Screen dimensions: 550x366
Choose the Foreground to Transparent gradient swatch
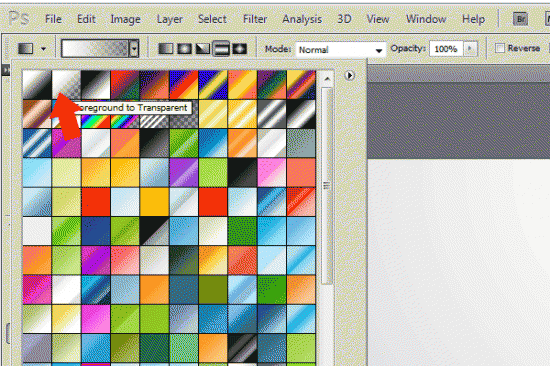(x=66, y=85)
